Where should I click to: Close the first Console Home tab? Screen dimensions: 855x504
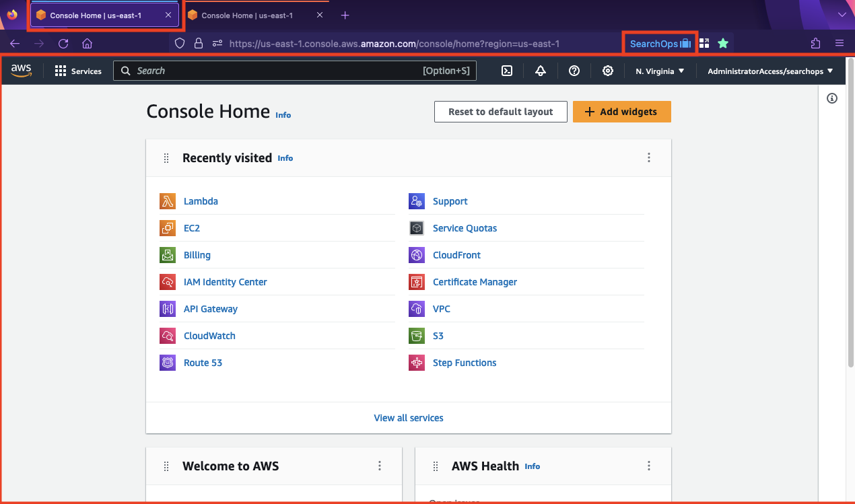coord(168,15)
